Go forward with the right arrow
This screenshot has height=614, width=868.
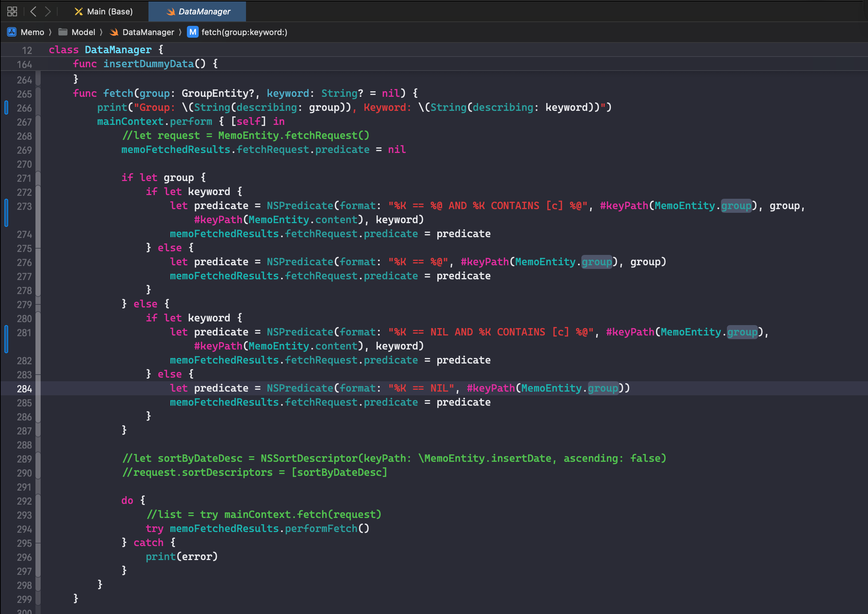click(x=48, y=11)
